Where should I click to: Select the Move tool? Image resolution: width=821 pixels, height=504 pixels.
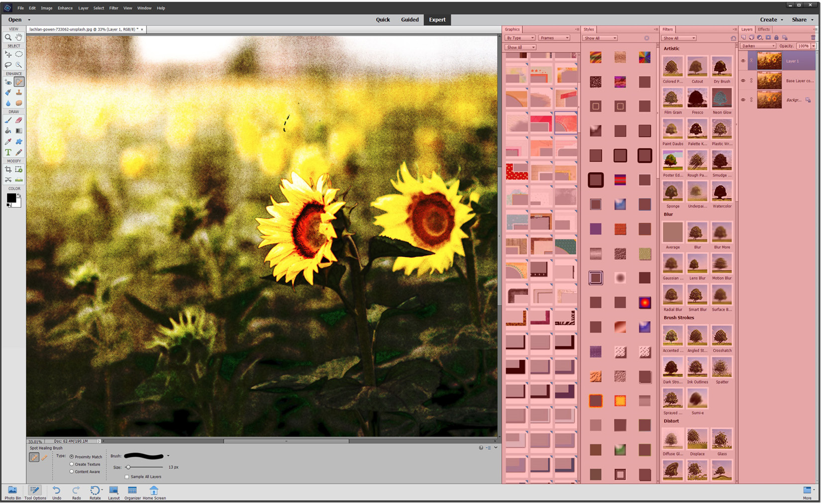point(8,54)
